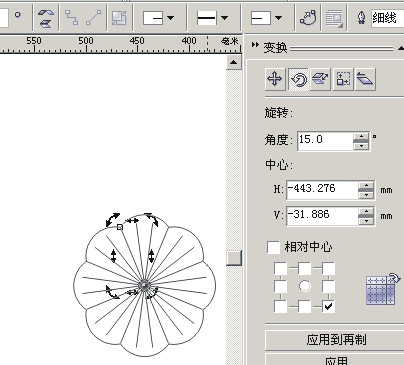Click the left vertical skew handle
Viewport: 404px width, 365px height.
point(114,256)
